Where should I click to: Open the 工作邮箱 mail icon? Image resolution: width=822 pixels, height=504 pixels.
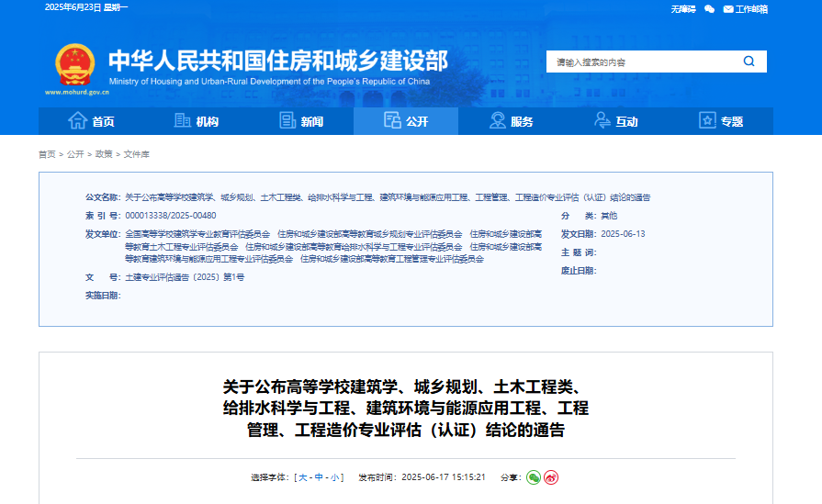point(728,9)
